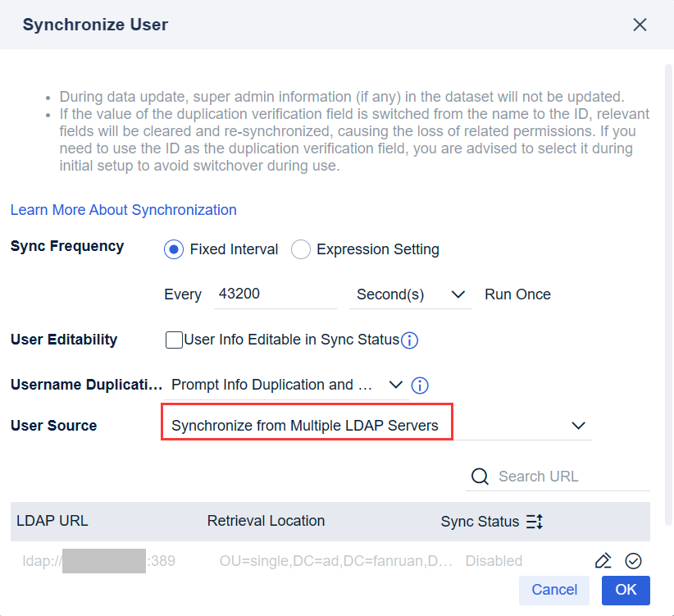Click the LDAP URL column header
Screen dimensions: 674x616
pos(52,521)
